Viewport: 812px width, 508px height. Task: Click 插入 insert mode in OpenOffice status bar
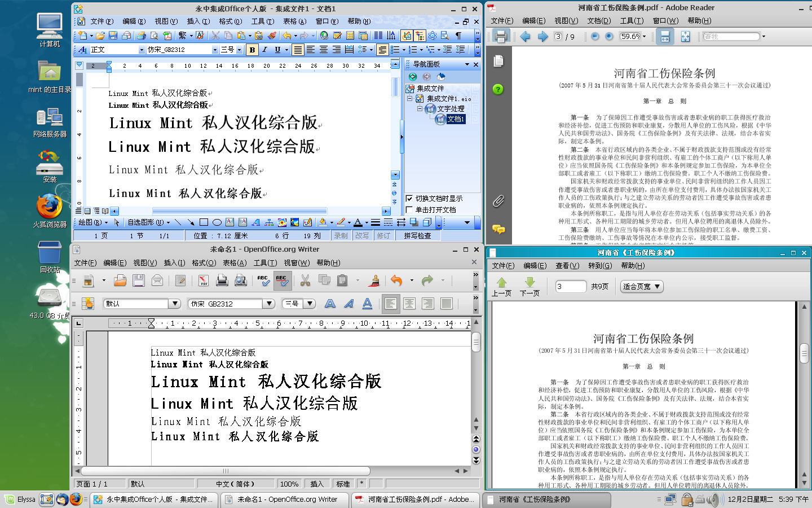pyautogui.click(x=317, y=484)
